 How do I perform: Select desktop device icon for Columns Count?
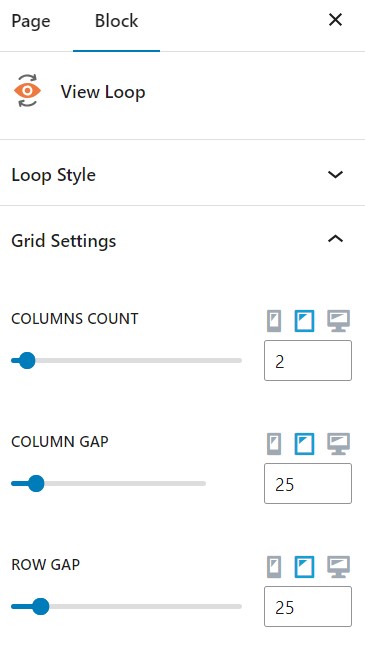coord(338,321)
